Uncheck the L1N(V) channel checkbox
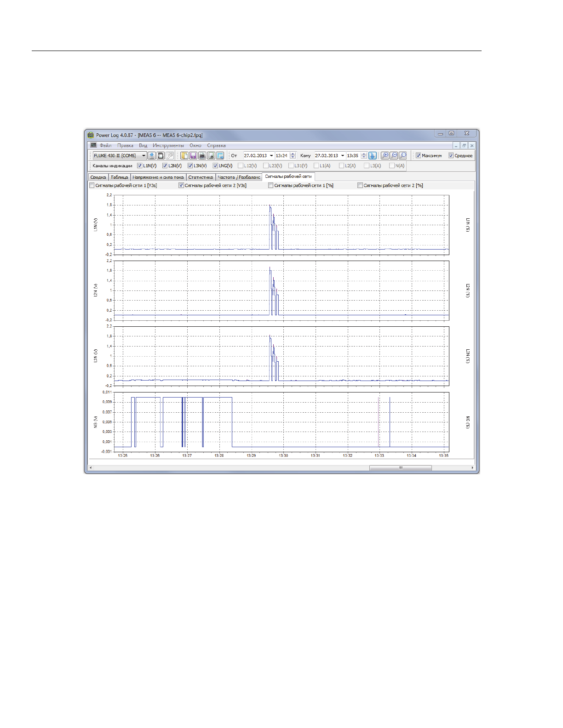Viewport: 563px width, 728px height. coord(140,166)
